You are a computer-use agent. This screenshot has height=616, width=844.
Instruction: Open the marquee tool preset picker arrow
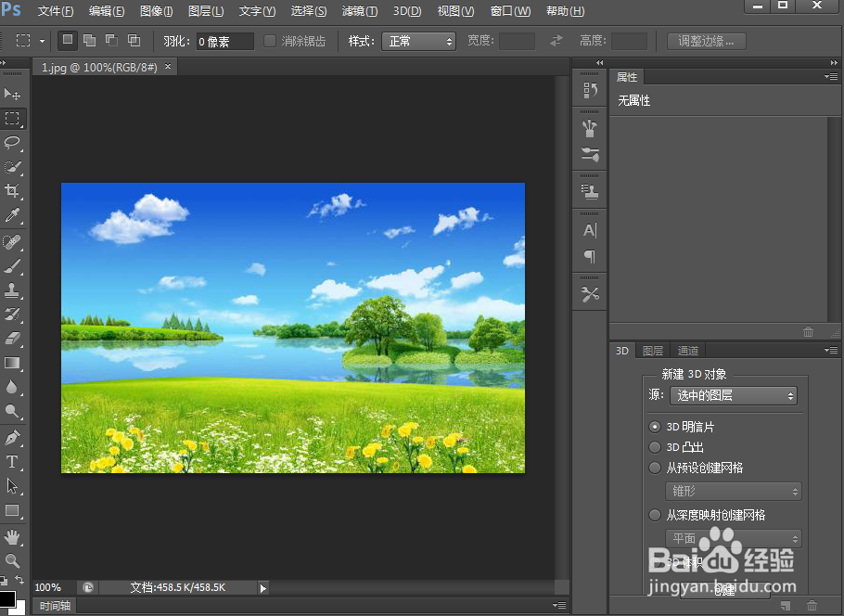click(x=42, y=41)
